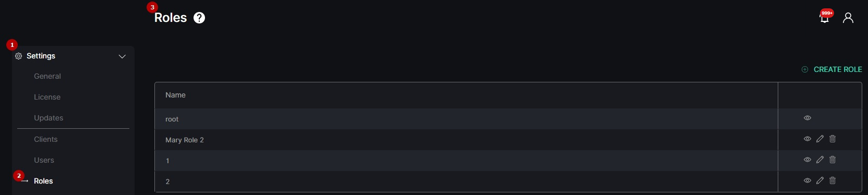The height and width of the screenshot is (195, 868).
Task: Delete role named 2
Action: [x=833, y=180]
